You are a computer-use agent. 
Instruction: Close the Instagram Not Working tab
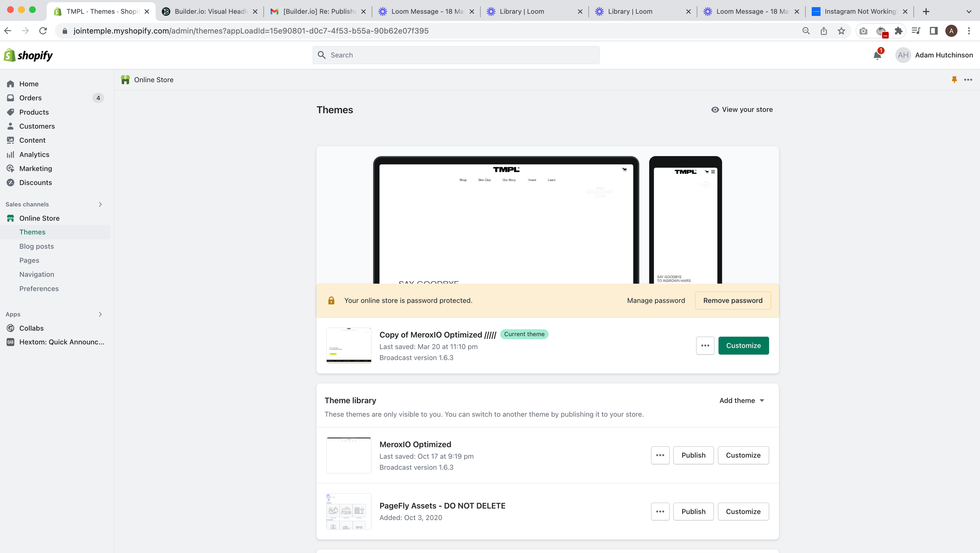coord(906,11)
